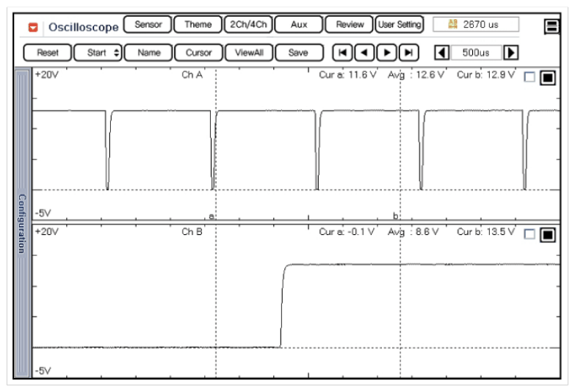Open the panel menu icon at top right

pos(552,27)
